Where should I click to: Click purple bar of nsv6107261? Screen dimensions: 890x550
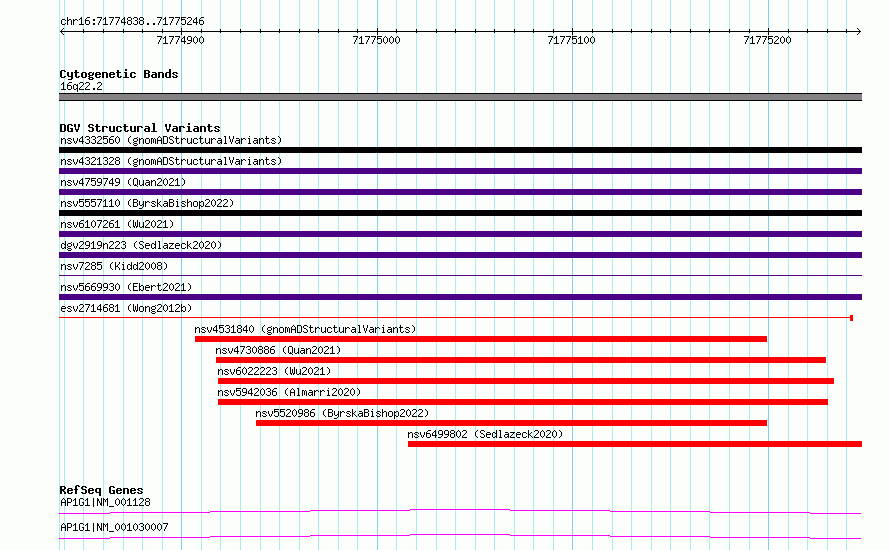point(460,234)
